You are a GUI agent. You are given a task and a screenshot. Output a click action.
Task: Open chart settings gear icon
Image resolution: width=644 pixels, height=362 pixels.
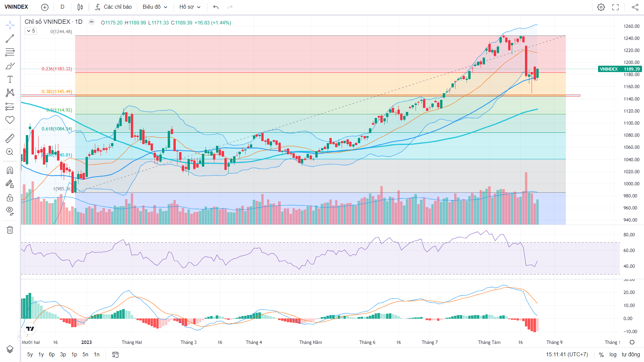(x=601, y=7)
